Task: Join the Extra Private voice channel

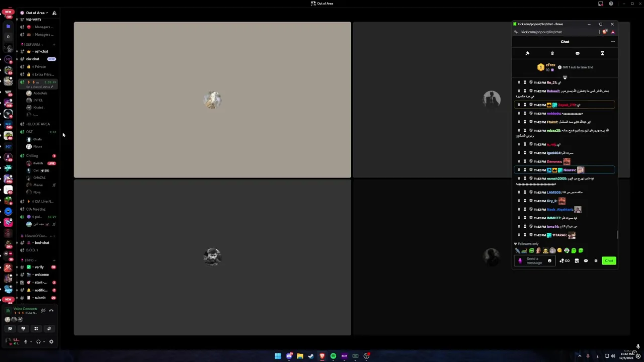Action: click(38, 74)
